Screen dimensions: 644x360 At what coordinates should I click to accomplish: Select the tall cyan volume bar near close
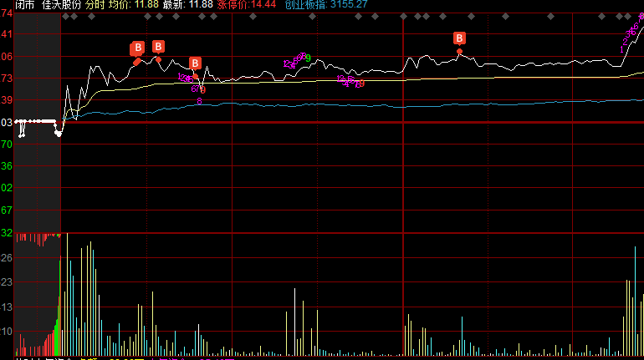click(635, 301)
